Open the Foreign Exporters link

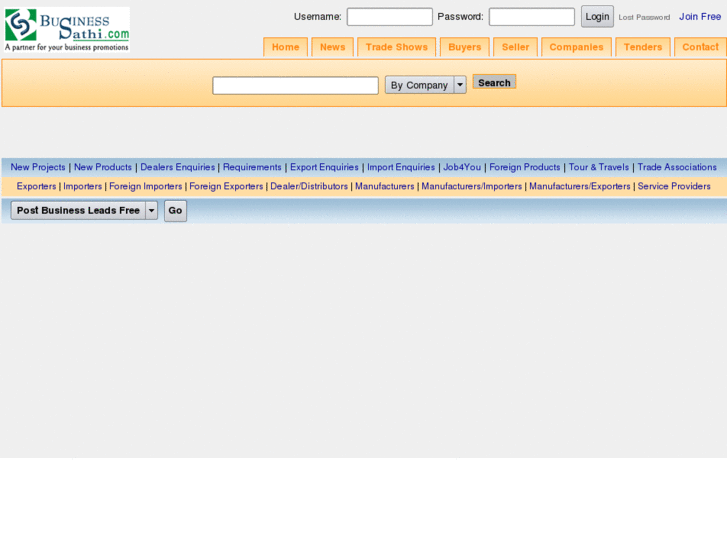pos(226,186)
